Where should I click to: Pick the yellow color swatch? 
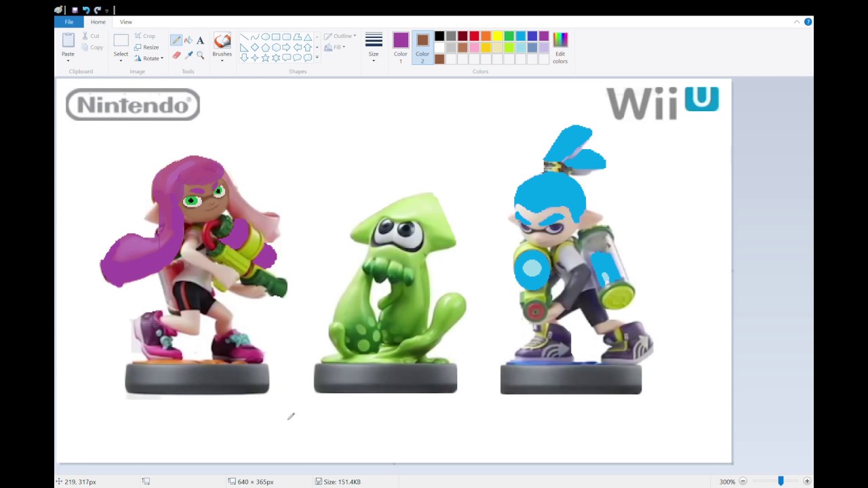pos(497,36)
